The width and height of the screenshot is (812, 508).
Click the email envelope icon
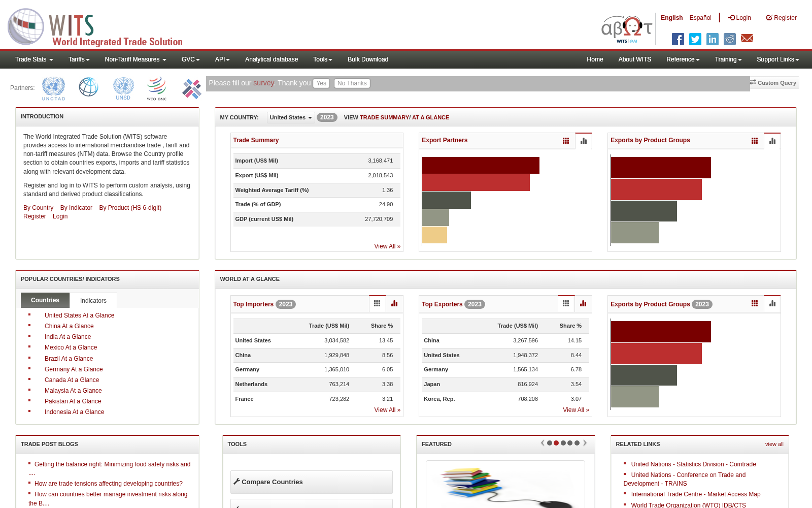[x=747, y=39]
